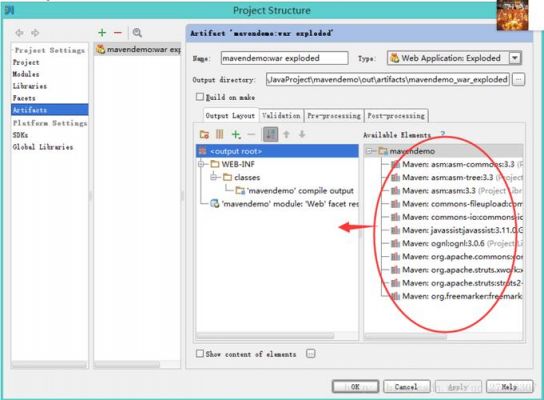544x400 pixels.
Task: Remove selected artifact with red minus
Action: click(x=118, y=33)
